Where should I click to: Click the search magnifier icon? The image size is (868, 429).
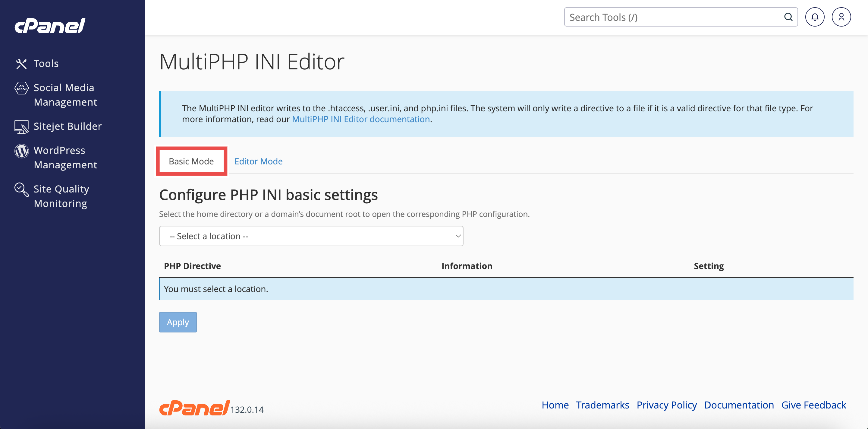788,17
